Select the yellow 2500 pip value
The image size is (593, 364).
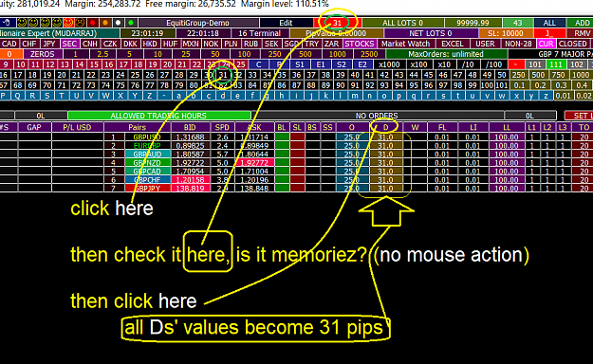[369, 54]
